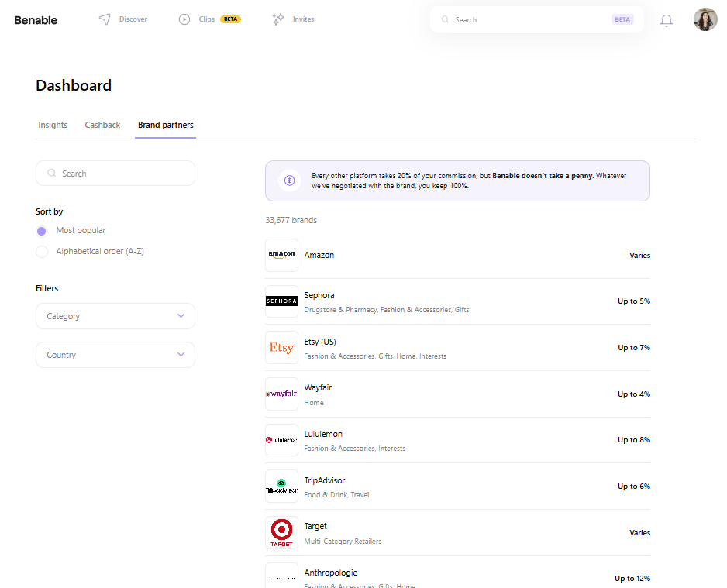The height and width of the screenshot is (588, 727).
Task: Open the Amazon brand name link
Action: coord(319,255)
